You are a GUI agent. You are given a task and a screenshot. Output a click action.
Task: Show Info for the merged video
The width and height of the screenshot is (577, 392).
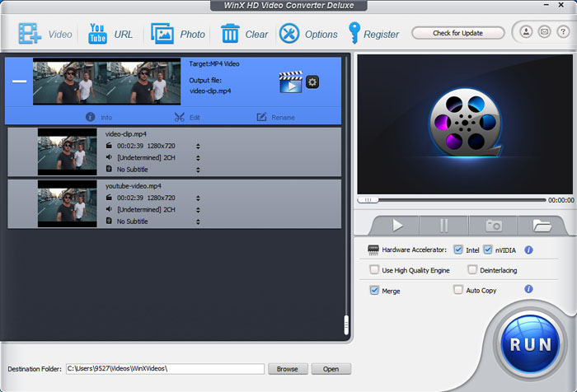coord(99,117)
